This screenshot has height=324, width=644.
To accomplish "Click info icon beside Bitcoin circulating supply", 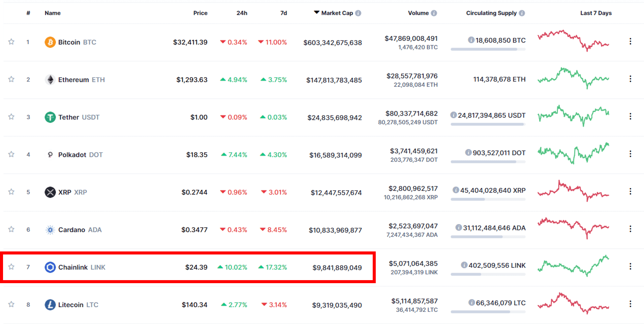I will pyautogui.click(x=471, y=40).
